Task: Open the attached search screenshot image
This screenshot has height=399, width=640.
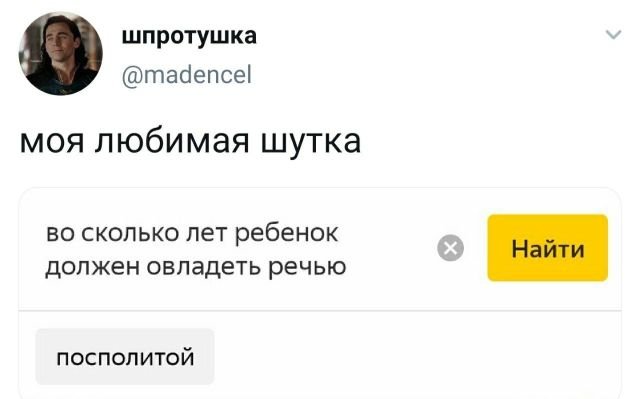Action: (320, 293)
